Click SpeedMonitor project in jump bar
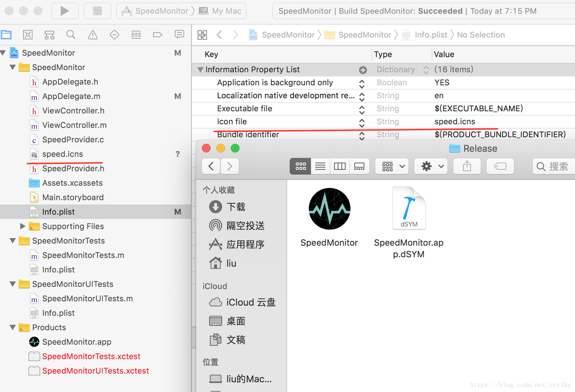The height and width of the screenshot is (392, 575). 282,35
